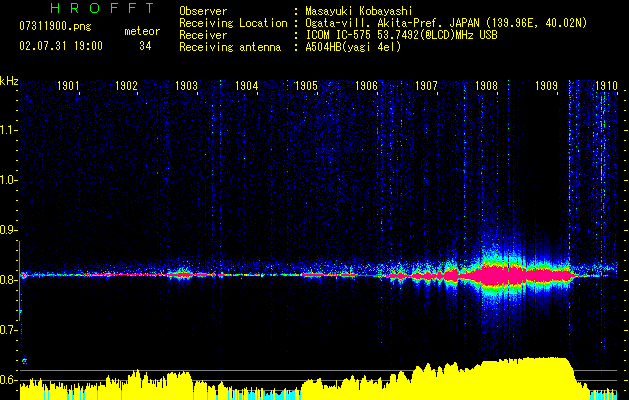This screenshot has width=629, height=400.
Task: Click the meteor count label
Action: point(142,31)
